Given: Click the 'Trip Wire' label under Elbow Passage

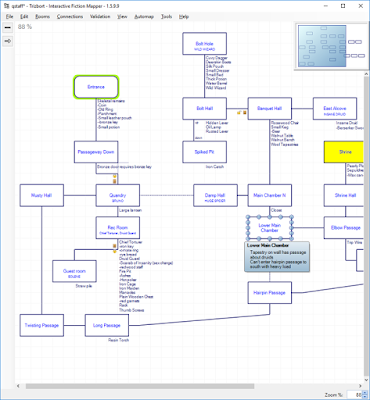Looking at the screenshot, I should point(355,243).
